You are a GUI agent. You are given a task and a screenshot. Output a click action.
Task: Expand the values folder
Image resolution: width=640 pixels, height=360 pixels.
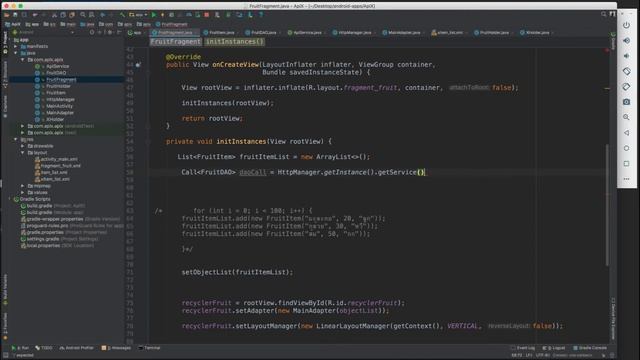(x=23, y=192)
